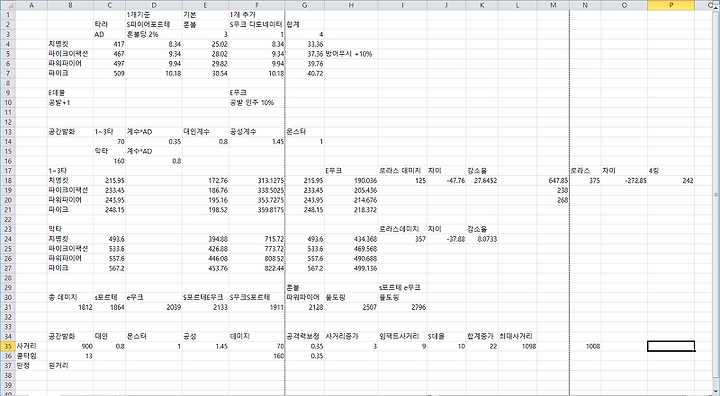Select the cell with value 509
720x396 pixels.
tap(110, 74)
